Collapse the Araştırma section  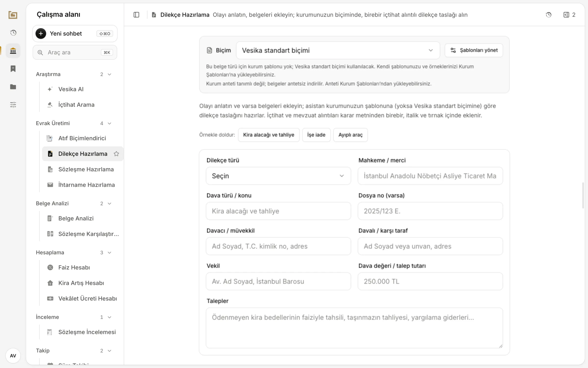pyautogui.click(x=74, y=74)
